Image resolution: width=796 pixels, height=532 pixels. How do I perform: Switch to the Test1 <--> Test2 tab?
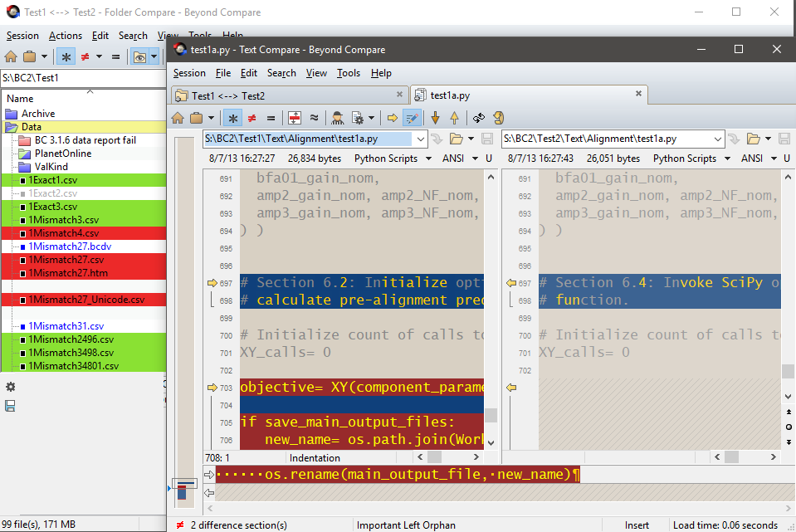(228, 95)
